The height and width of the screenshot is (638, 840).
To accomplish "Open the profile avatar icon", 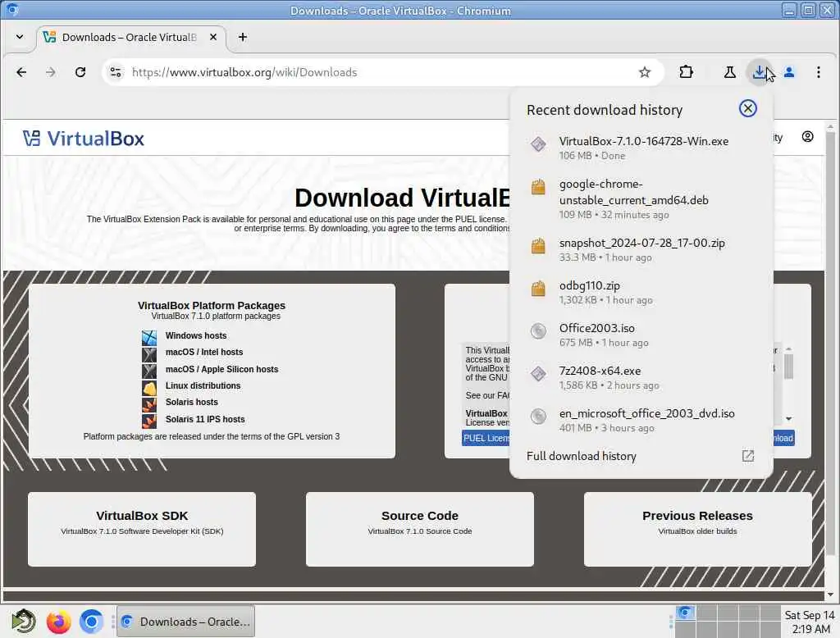I will pyautogui.click(x=789, y=72).
